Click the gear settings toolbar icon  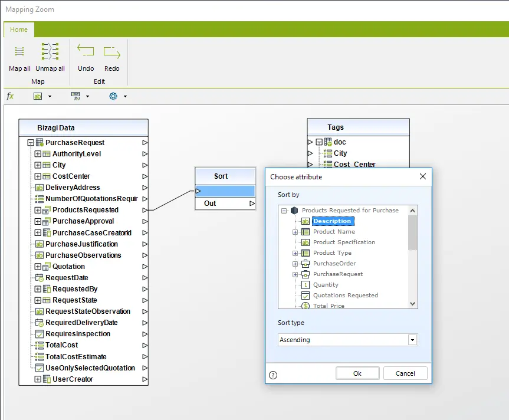(113, 96)
